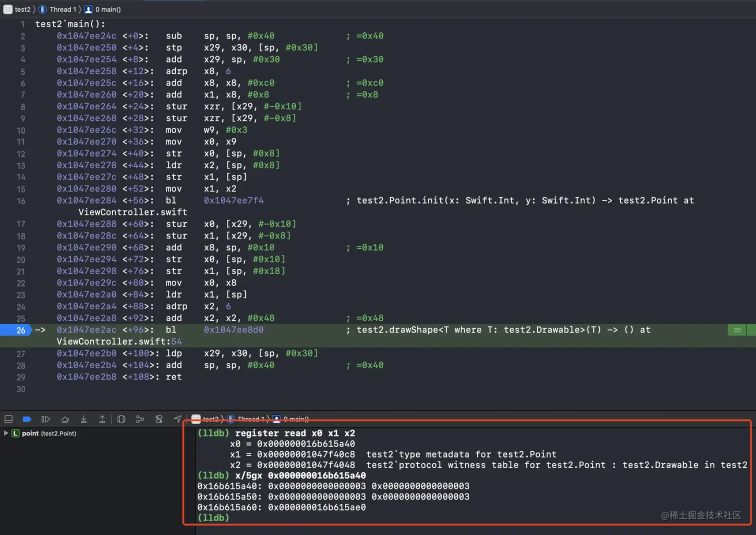Click the Simulate Location arrow icon

177,419
